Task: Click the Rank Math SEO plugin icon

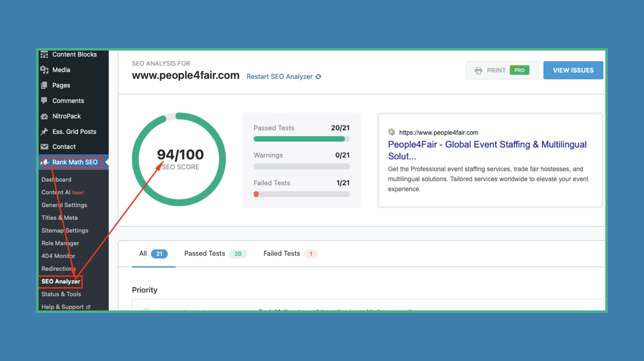Action: click(x=45, y=162)
